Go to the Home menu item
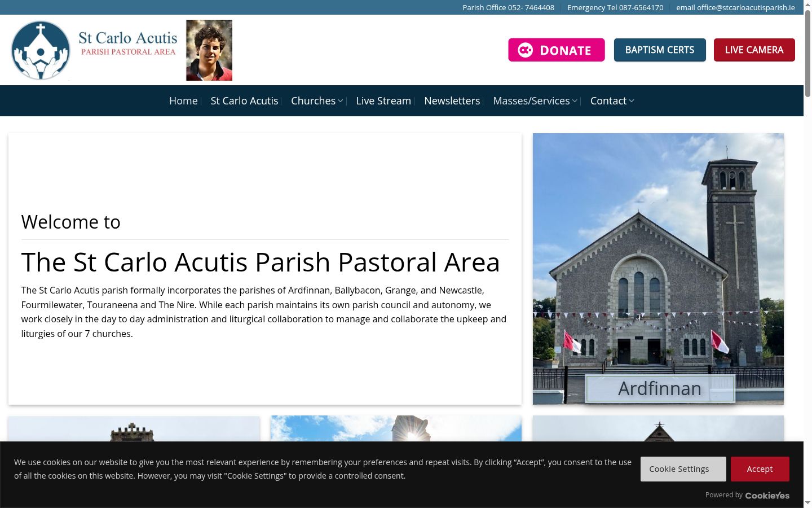The width and height of the screenshot is (812, 508). [183, 100]
